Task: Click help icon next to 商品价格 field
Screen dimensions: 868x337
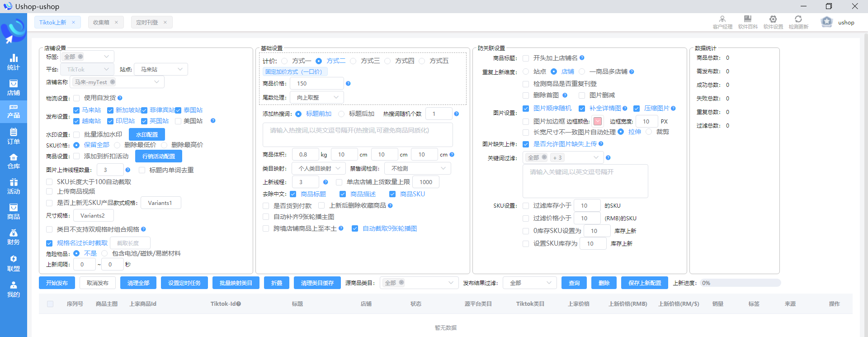Action: 348,83
